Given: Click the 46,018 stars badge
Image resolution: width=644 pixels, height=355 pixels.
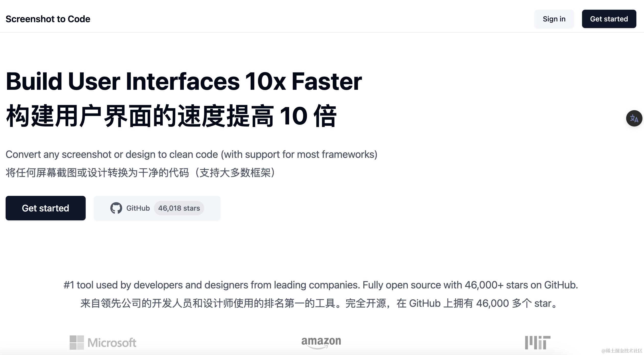Looking at the screenshot, I should (179, 208).
